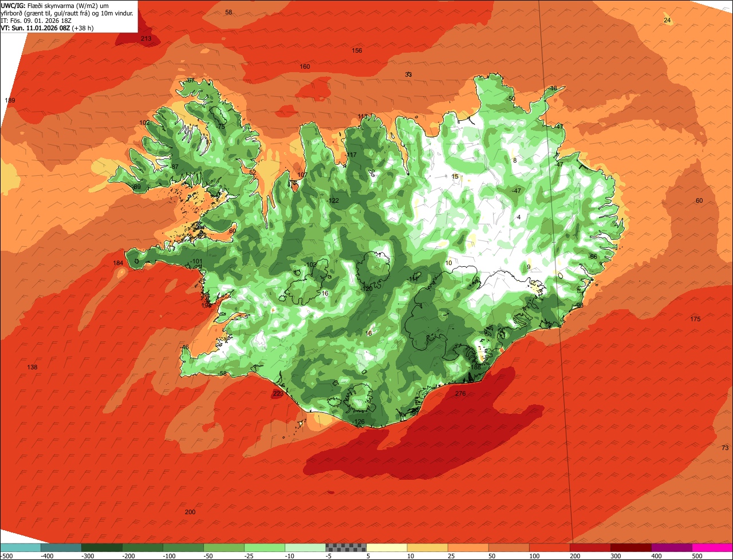Click the "-500" legend label
Screen dimensions: 733x560
click(7, 555)
